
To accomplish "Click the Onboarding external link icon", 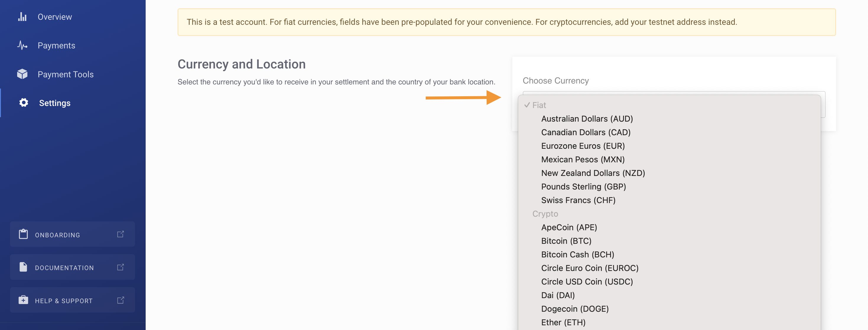I will [x=121, y=234].
